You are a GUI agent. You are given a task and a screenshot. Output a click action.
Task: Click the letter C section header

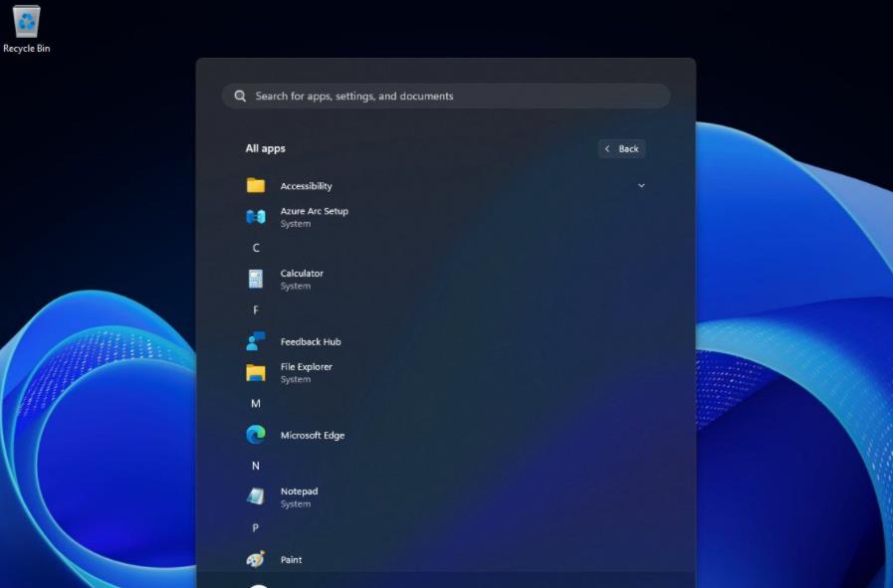pyautogui.click(x=256, y=248)
